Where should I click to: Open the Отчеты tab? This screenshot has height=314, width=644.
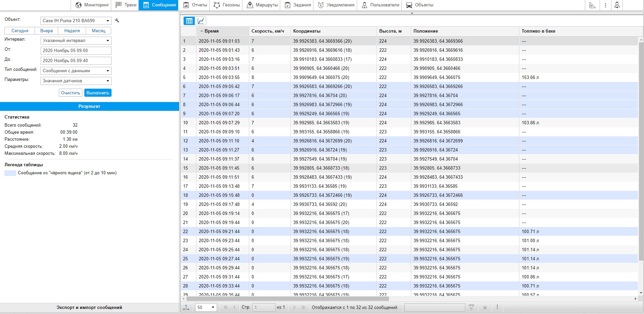(195, 5)
